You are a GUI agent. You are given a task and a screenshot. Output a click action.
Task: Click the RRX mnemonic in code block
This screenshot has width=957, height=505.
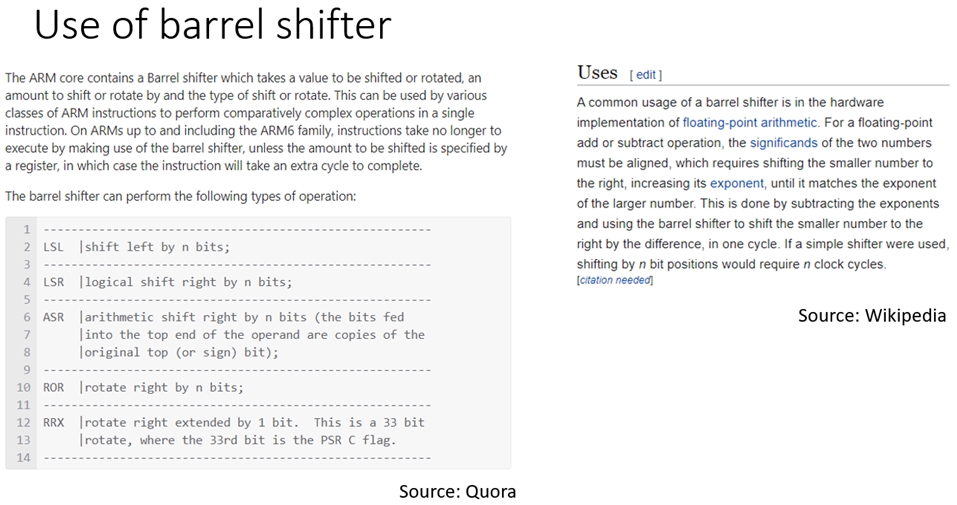tap(54, 422)
